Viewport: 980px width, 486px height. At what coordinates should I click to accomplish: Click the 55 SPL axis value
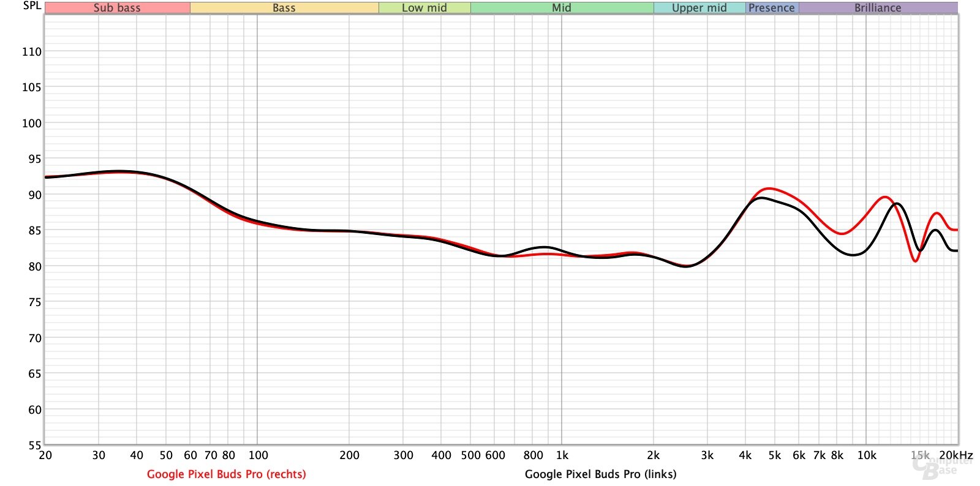[x=35, y=446]
